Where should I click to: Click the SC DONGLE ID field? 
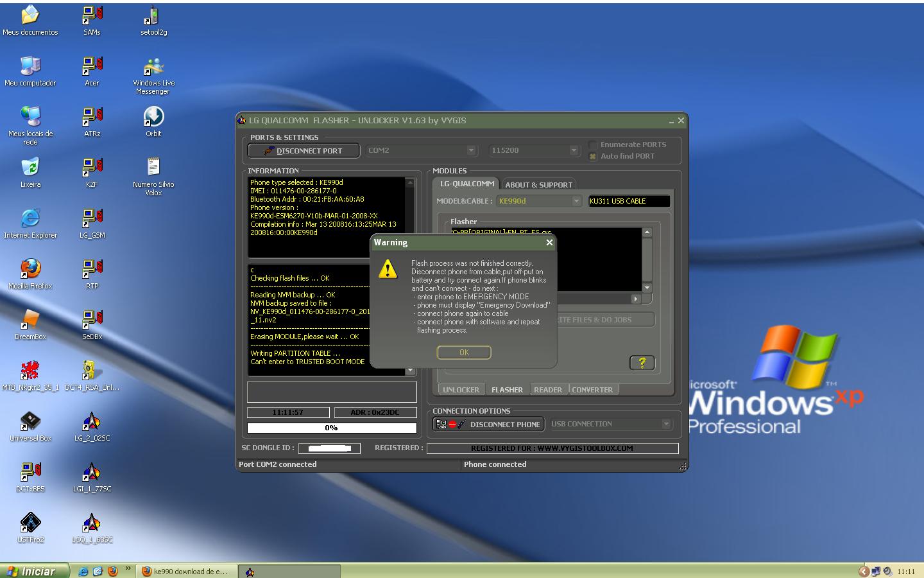click(329, 448)
